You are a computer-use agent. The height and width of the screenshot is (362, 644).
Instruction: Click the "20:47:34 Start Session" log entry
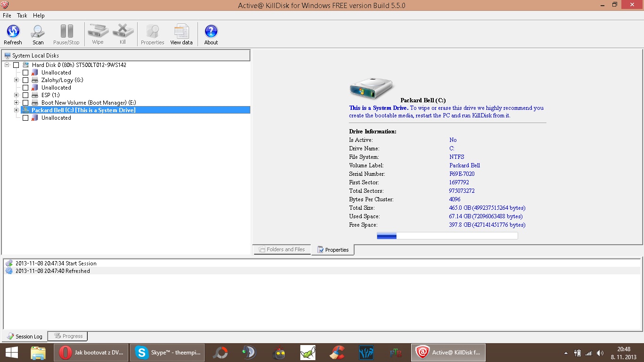tap(56, 263)
